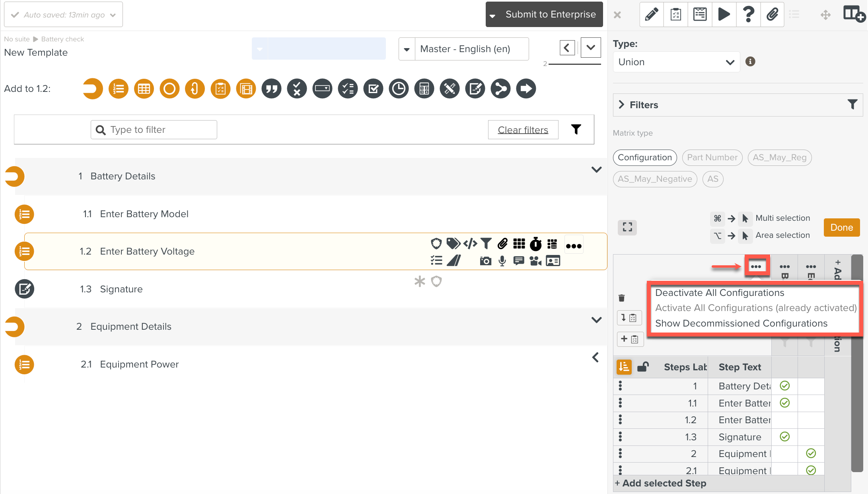The width and height of the screenshot is (868, 494).
Task: Select Show Decommissioned Configurations option
Action: coord(741,323)
